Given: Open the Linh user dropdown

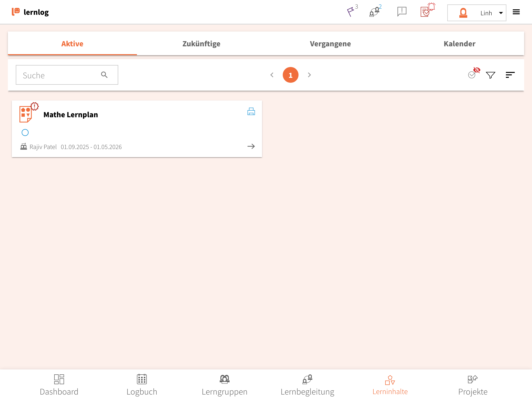Looking at the screenshot, I should click(477, 13).
